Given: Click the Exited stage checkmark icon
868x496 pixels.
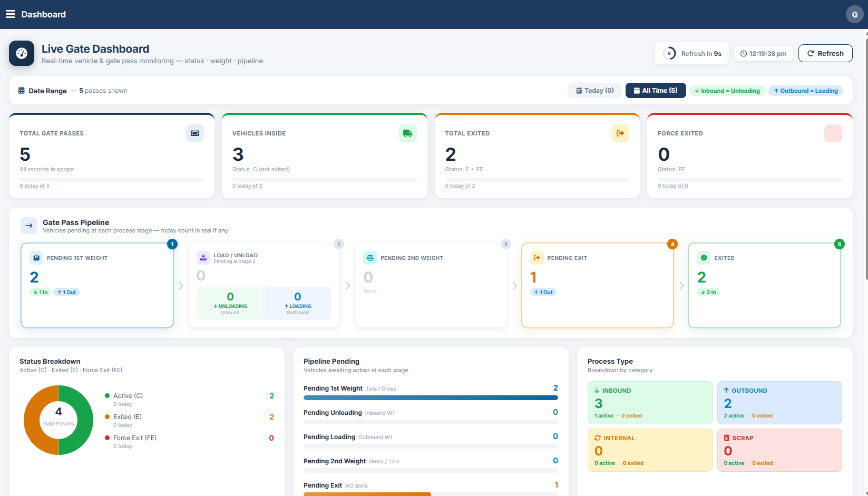Looking at the screenshot, I should [x=704, y=258].
